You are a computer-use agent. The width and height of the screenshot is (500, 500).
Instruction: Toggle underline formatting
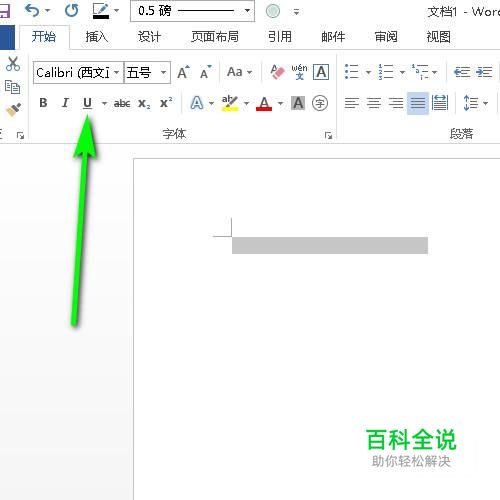pos(87,103)
